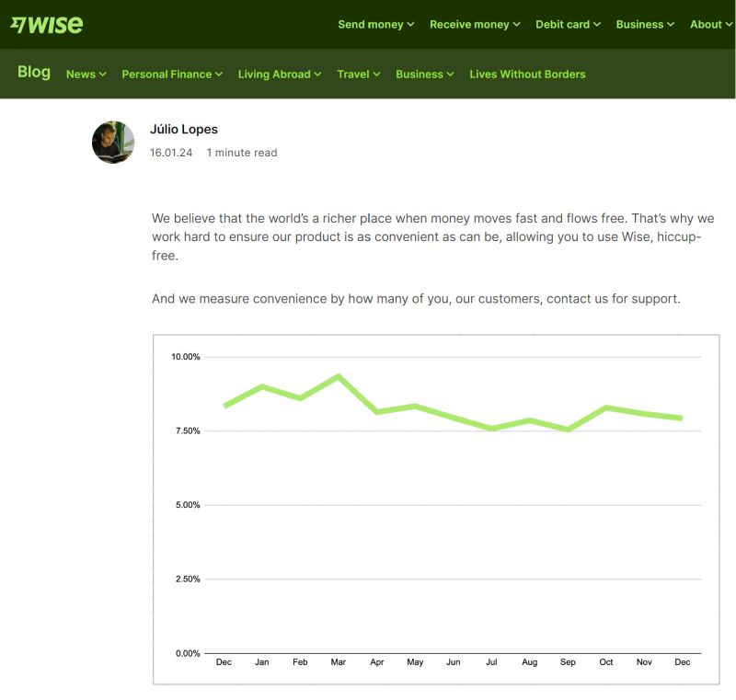Image resolution: width=736 pixels, height=700 pixels.
Task: Expand the Receive money chevron
Action: tap(516, 25)
